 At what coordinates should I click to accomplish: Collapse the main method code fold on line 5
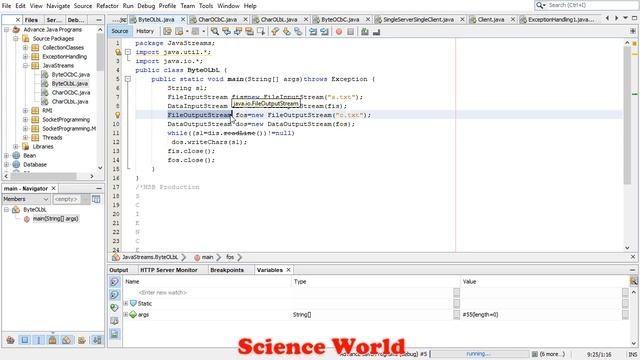tap(128, 79)
